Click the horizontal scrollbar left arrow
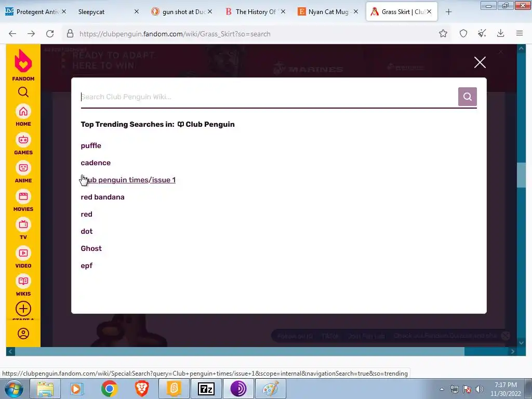Screen dimensions: 532x399 pyautogui.click(x=10, y=352)
